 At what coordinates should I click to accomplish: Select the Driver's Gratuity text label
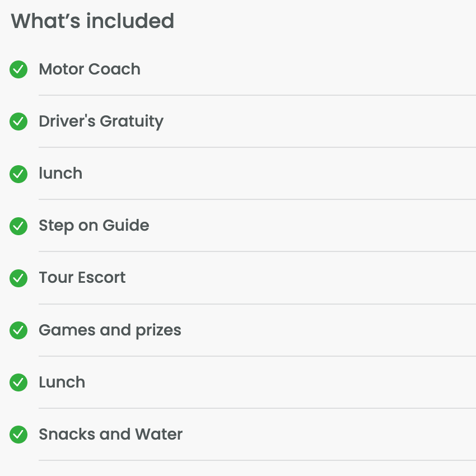coord(101,122)
